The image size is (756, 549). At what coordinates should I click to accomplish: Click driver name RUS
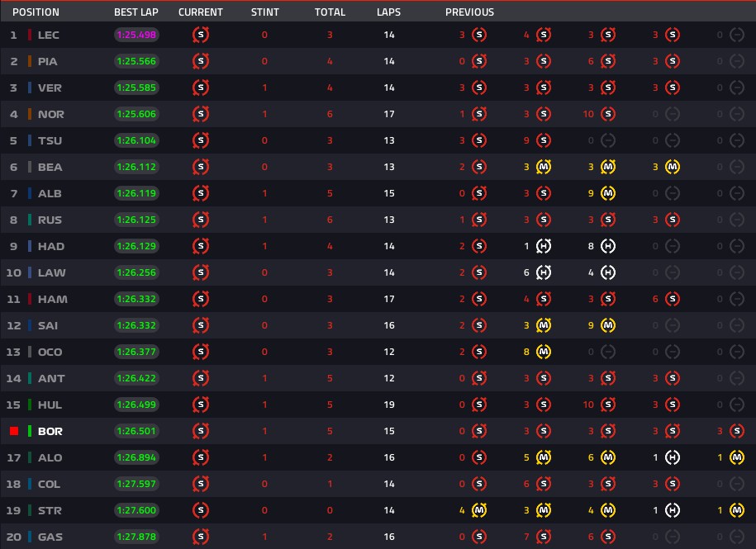[x=50, y=220]
